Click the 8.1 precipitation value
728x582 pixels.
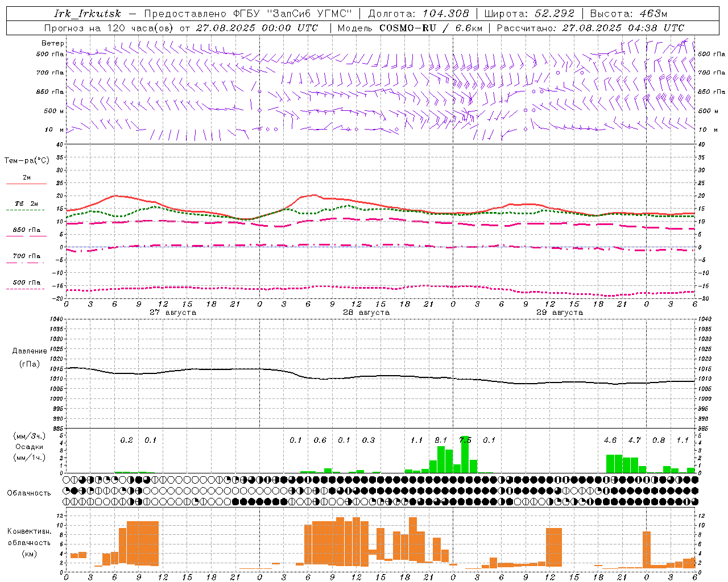coord(441,440)
